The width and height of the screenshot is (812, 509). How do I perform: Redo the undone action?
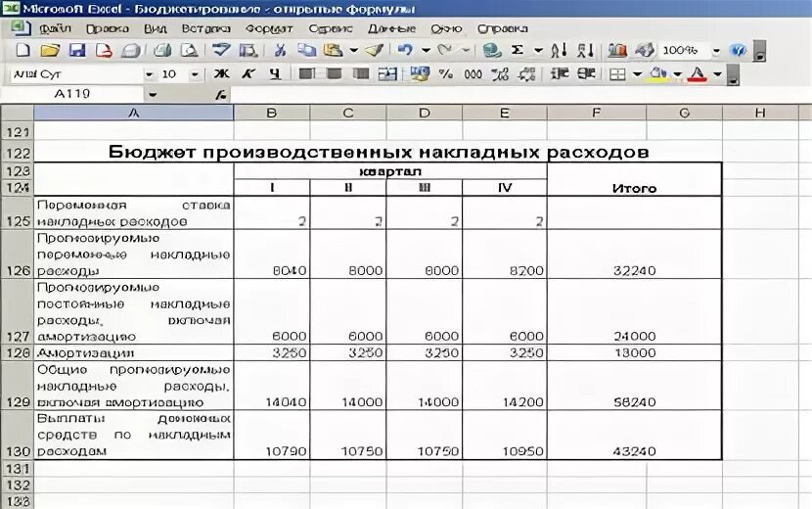[x=444, y=50]
